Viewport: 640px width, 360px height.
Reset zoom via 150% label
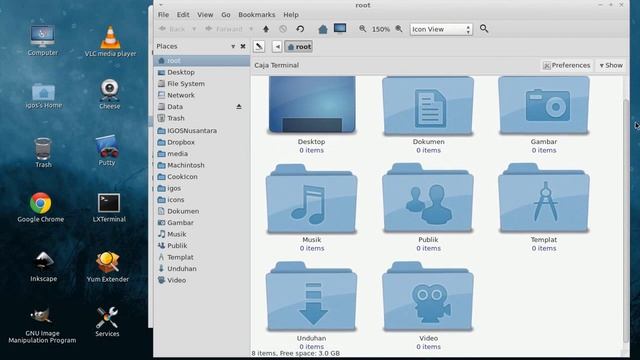[380, 29]
